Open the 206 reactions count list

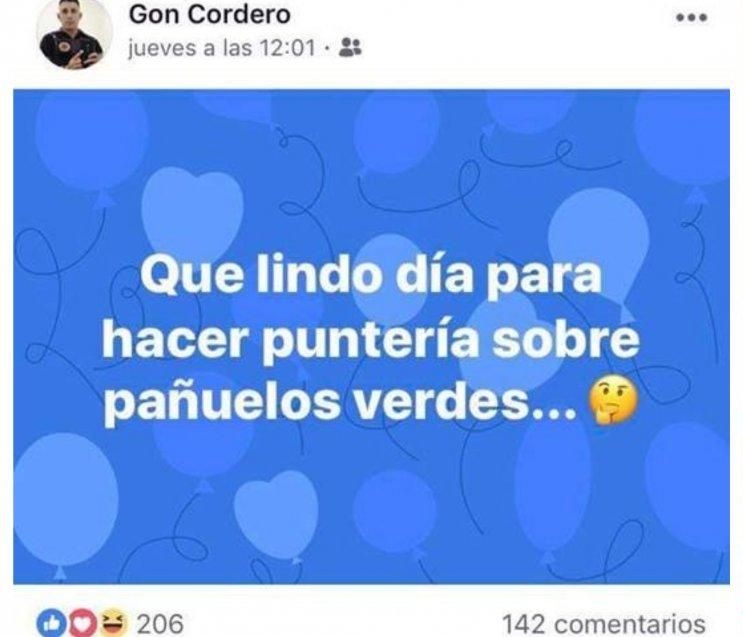tap(160, 624)
